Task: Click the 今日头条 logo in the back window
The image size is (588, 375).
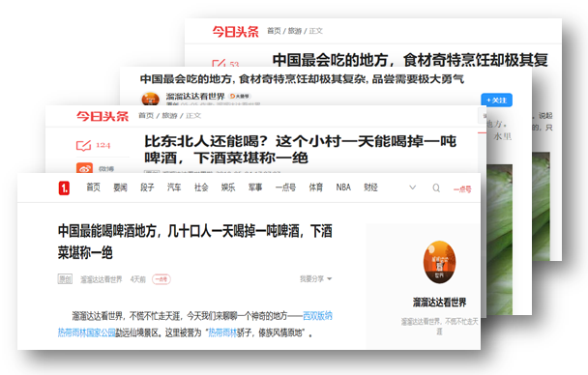Action: pyautogui.click(x=236, y=32)
